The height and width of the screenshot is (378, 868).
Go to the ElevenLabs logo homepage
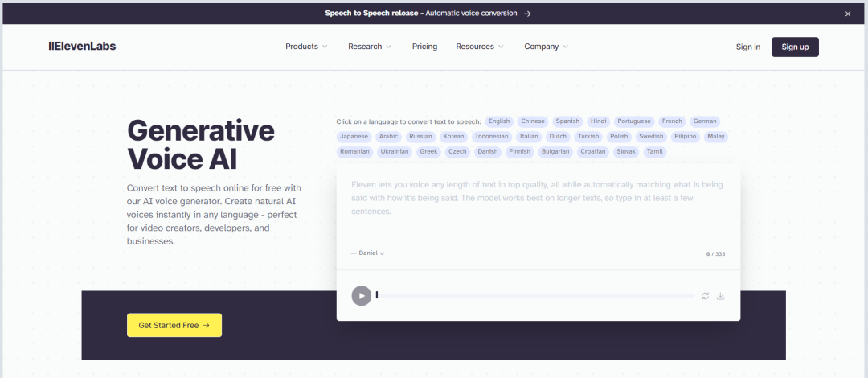(82, 47)
